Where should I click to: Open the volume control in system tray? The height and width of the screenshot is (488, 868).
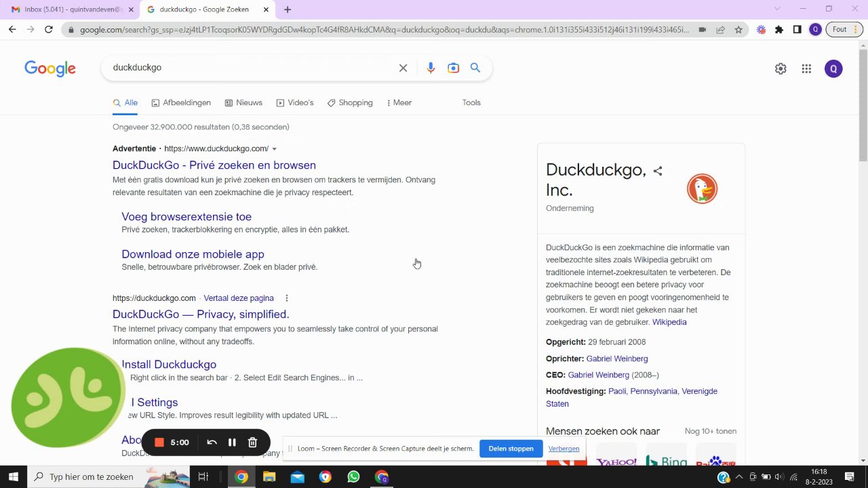[x=778, y=476]
